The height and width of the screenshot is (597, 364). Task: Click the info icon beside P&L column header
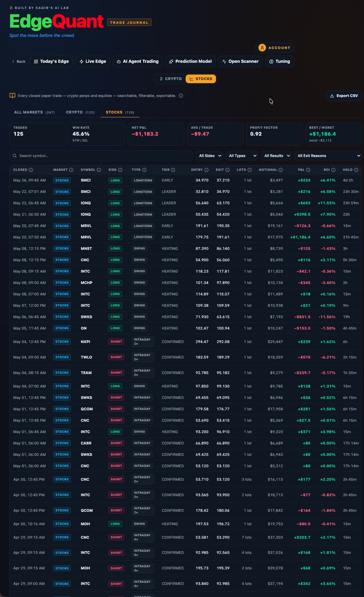point(308,170)
